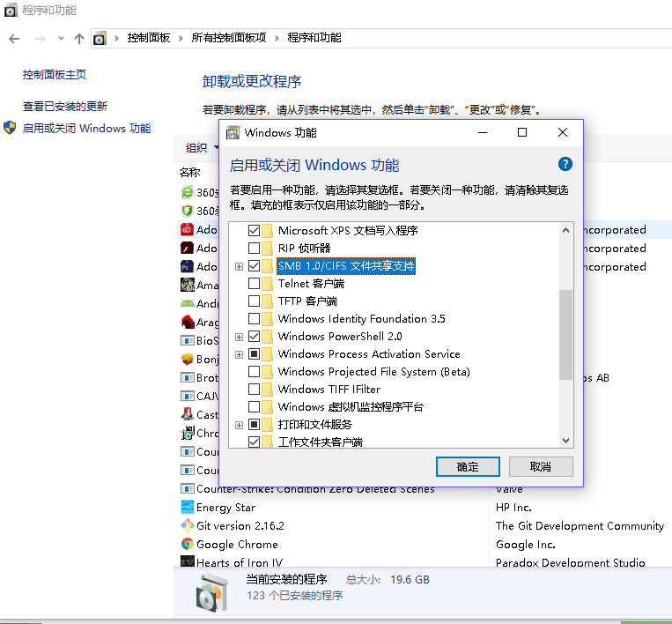Screen dimensions: 672x624
Task: Expand Windows Process Activation Service node
Action: (240, 354)
